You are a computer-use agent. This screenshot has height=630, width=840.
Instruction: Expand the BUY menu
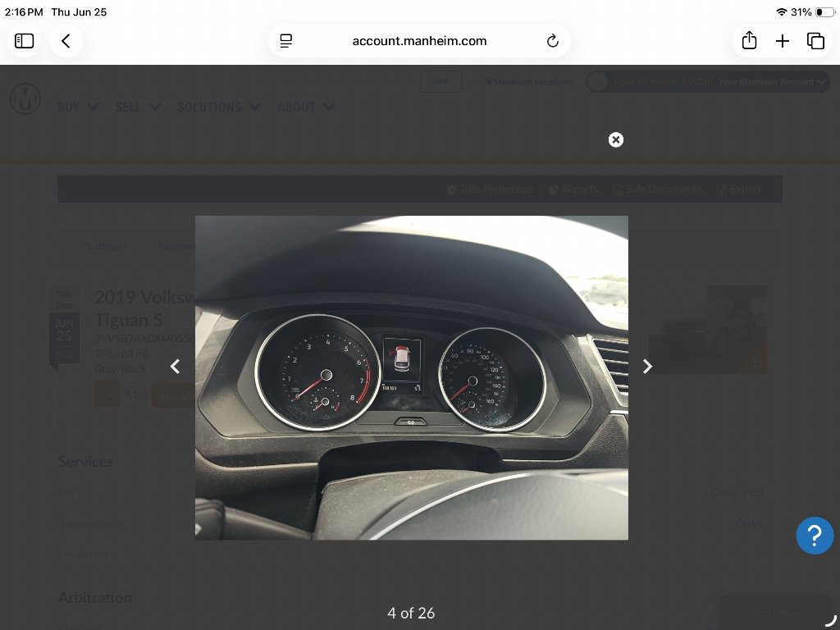[x=78, y=107]
